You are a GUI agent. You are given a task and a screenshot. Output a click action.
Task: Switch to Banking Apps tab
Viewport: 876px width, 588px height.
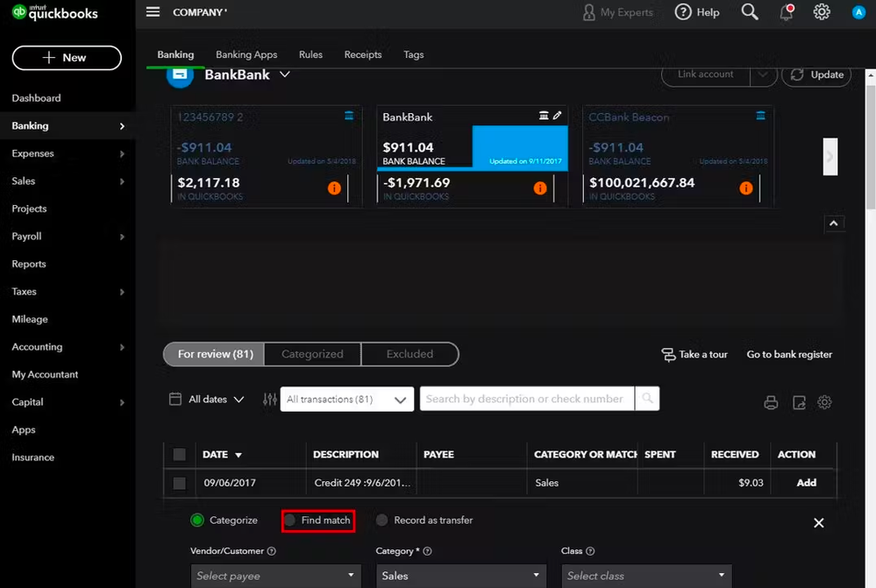tap(246, 54)
